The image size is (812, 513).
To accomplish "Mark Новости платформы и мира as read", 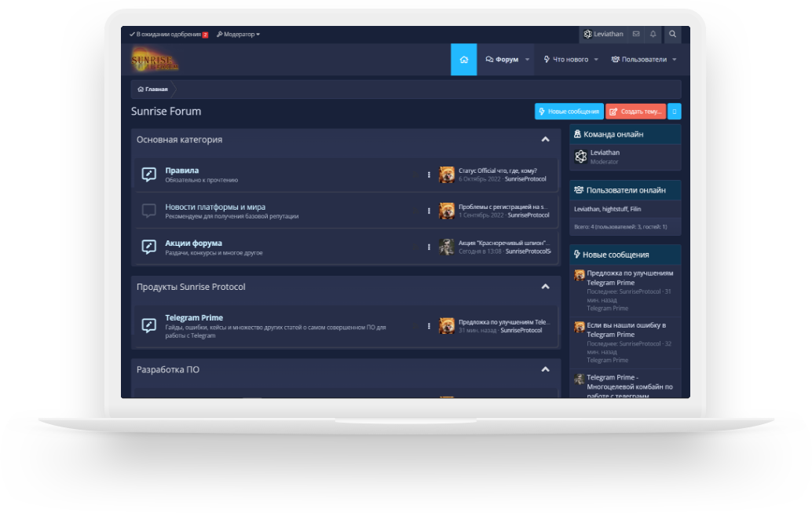I will pyautogui.click(x=148, y=210).
